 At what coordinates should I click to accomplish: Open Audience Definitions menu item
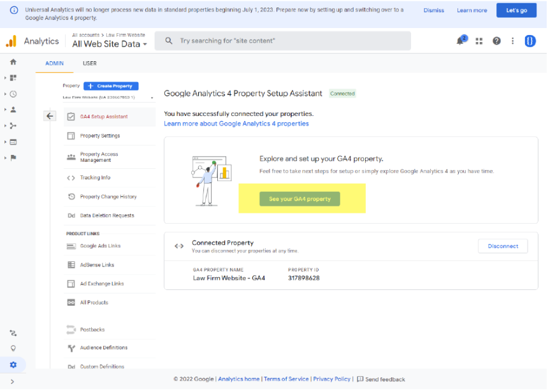(x=110, y=347)
